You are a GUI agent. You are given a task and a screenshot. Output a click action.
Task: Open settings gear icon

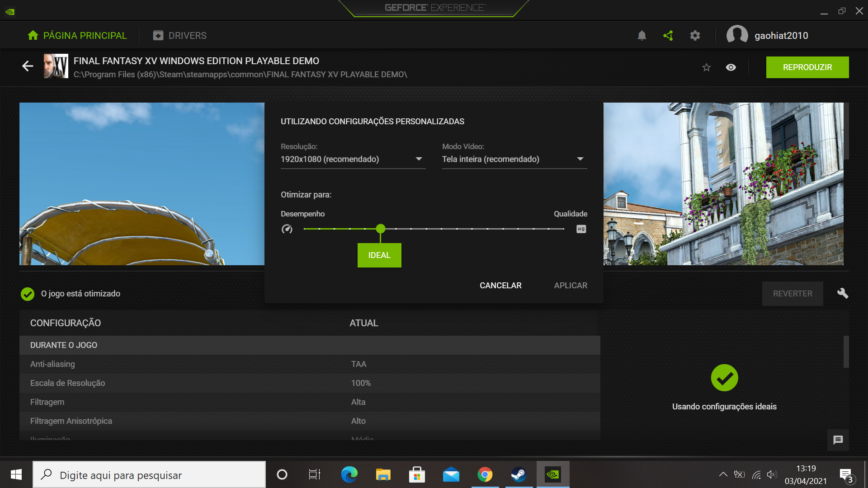point(695,35)
